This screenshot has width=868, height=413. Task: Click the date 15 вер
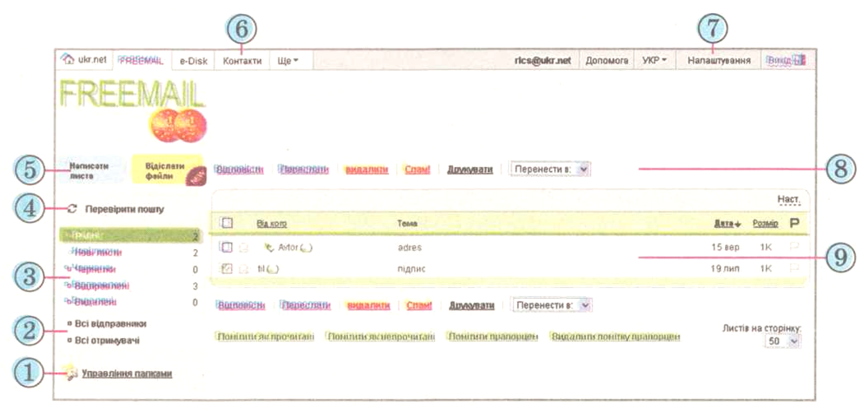coord(725,248)
